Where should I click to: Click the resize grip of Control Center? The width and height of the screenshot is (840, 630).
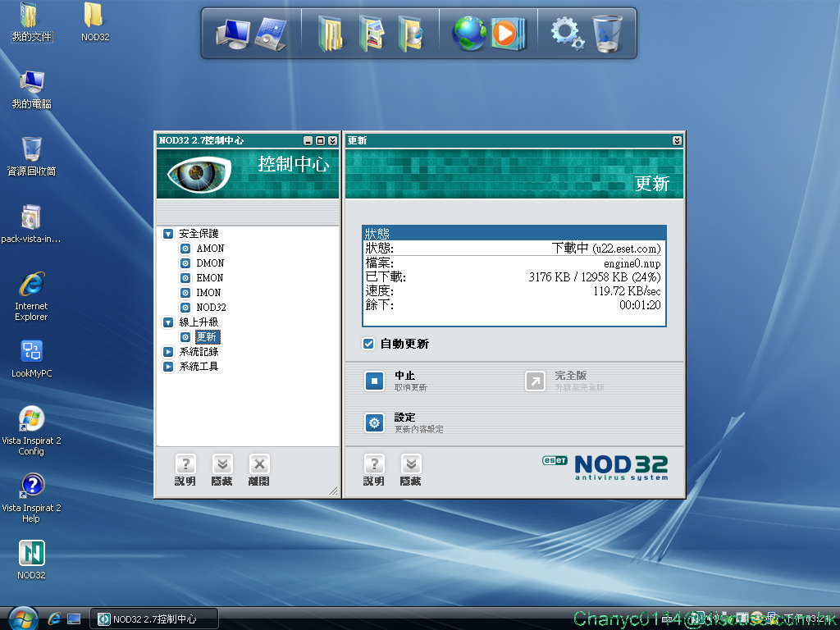click(333, 491)
